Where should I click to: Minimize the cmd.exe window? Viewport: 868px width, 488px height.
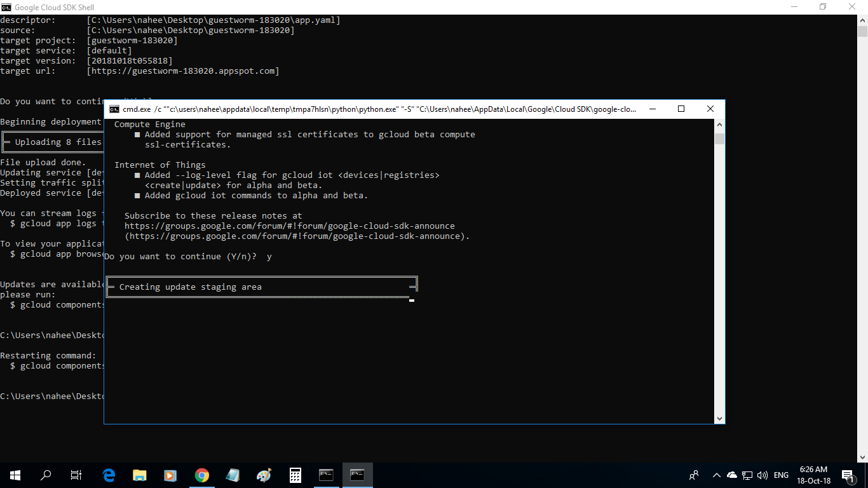[652, 109]
